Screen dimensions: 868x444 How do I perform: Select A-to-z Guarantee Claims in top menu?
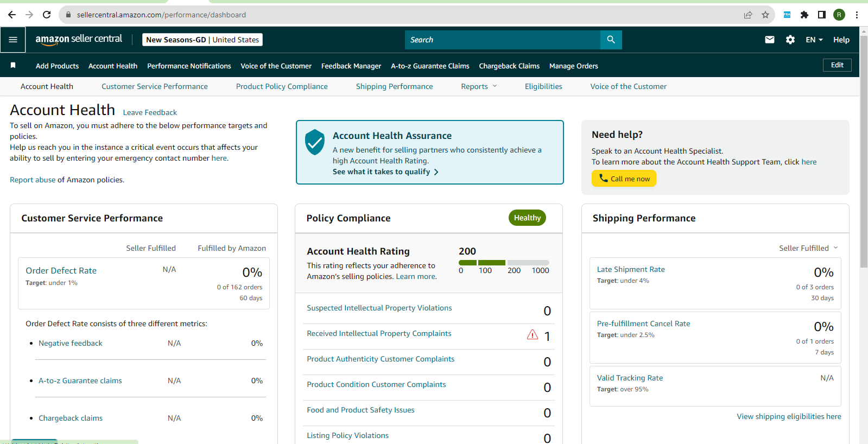[430, 66]
